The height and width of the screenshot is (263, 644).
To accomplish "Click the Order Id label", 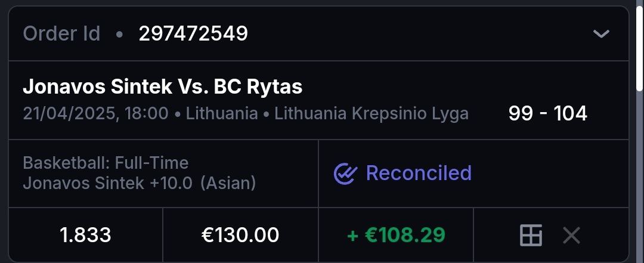I will click(x=61, y=34).
